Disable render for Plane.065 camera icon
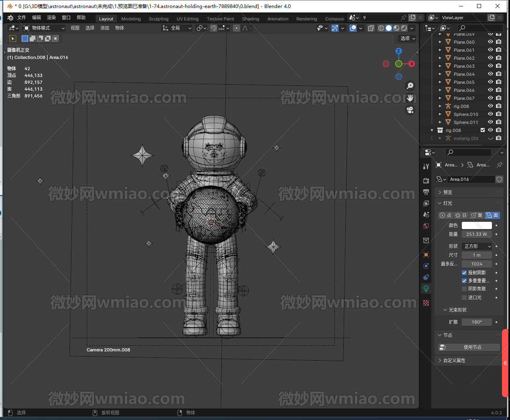The height and width of the screenshot is (420, 510). coord(498,82)
